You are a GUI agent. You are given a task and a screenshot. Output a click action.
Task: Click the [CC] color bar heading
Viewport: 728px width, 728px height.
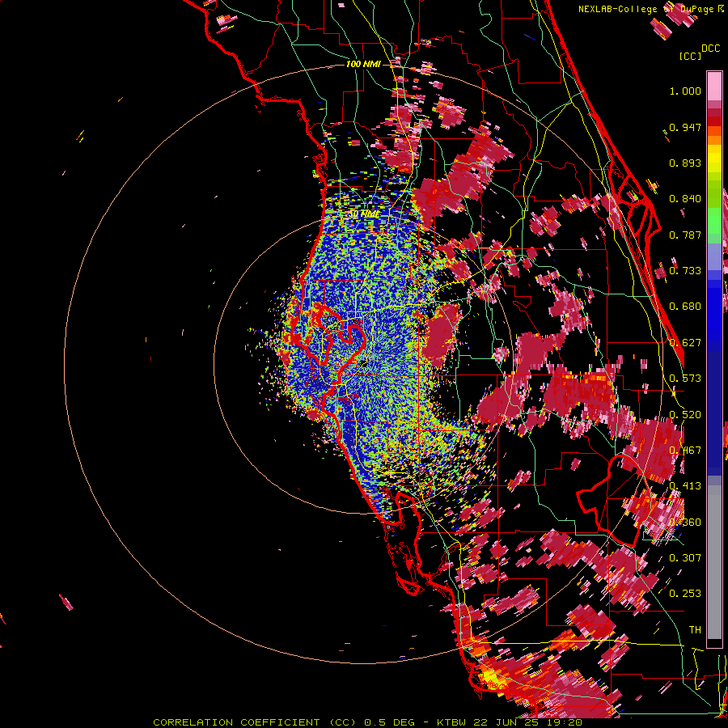pyautogui.click(x=690, y=56)
